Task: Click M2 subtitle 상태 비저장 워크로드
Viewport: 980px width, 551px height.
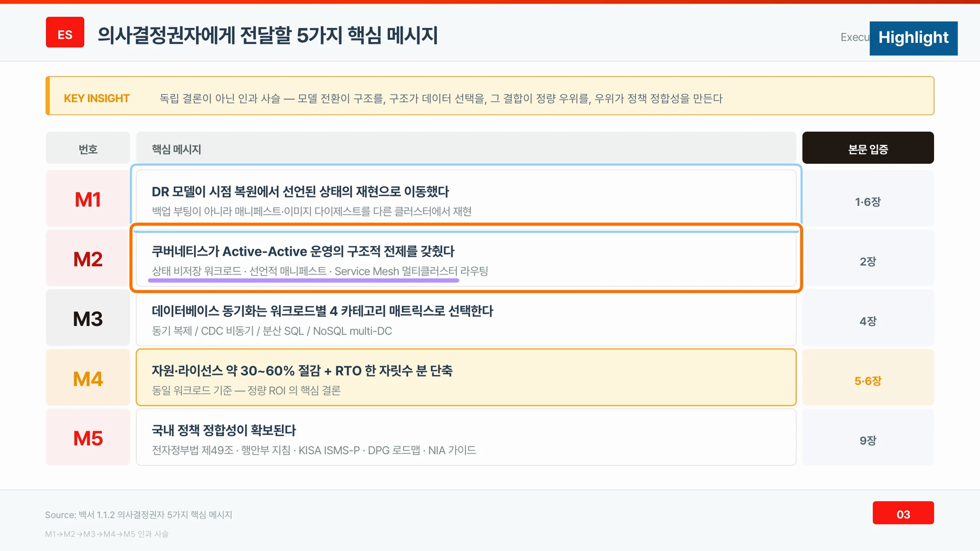Action: pyautogui.click(x=320, y=271)
